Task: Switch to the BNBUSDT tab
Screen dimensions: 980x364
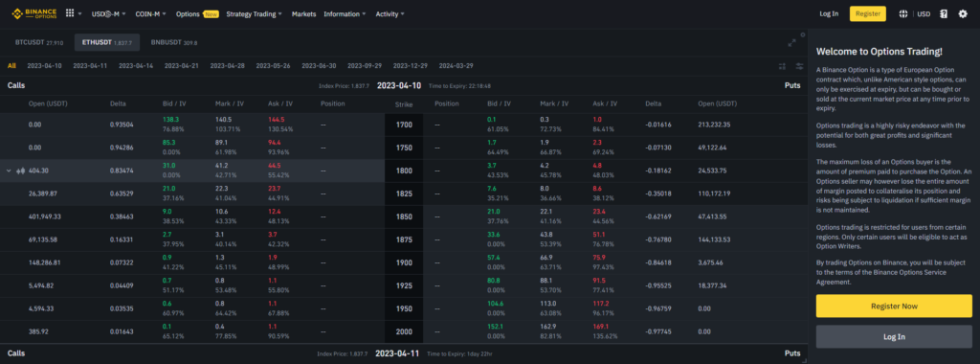Action: point(174,42)
